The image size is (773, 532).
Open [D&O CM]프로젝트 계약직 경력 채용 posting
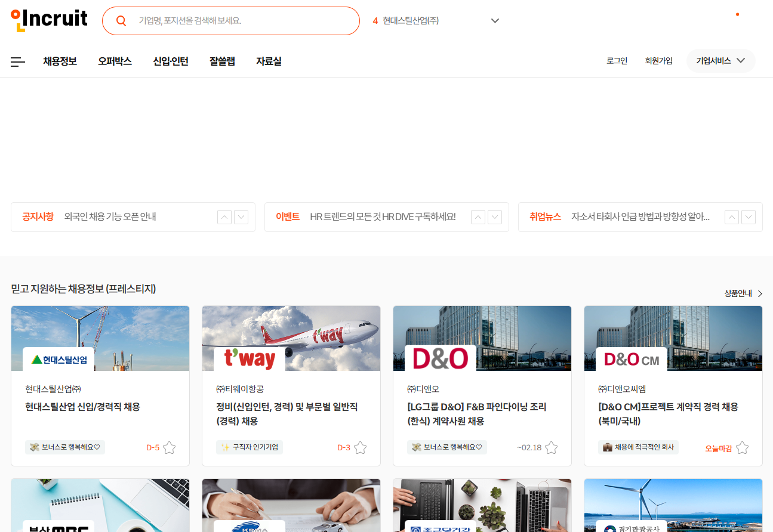669,414
